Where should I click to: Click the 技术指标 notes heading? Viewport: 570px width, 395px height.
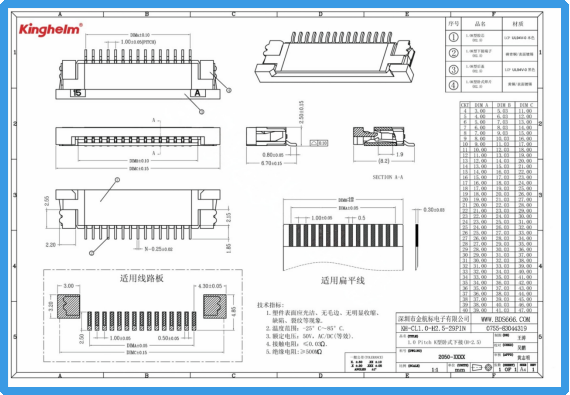point(271,305)
